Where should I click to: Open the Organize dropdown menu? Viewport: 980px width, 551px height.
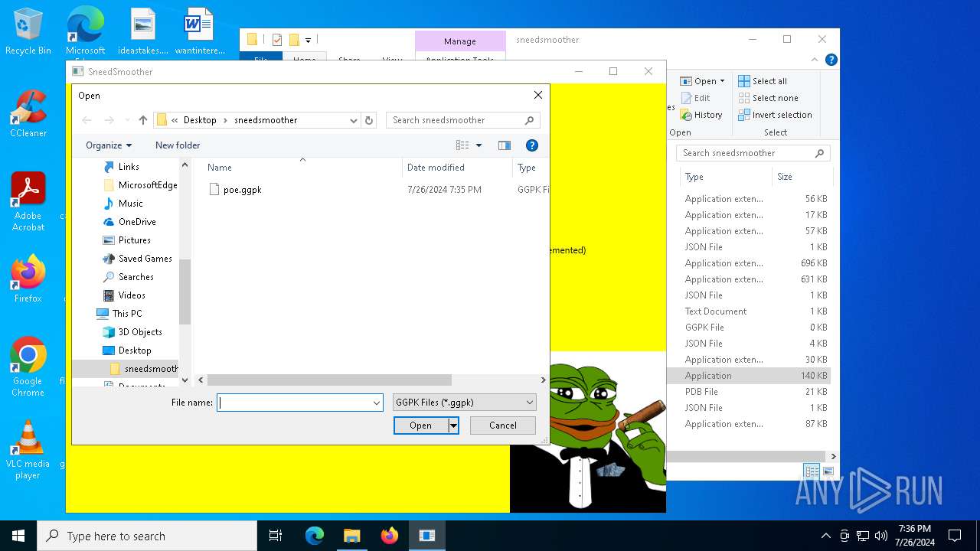109,145
